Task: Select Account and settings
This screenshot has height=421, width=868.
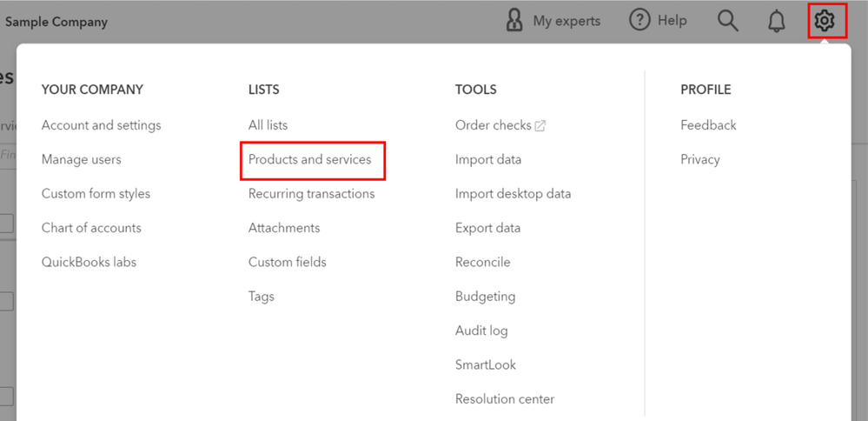Action: (x=101, y=125)
